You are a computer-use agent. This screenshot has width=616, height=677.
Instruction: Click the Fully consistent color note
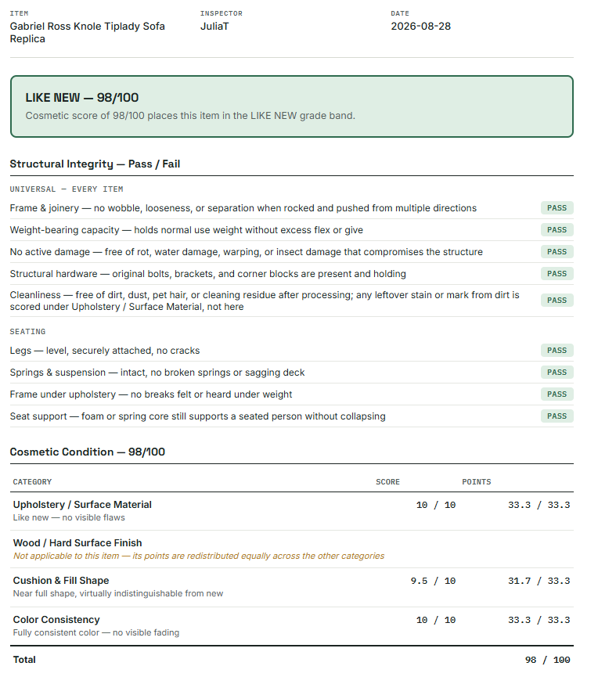click(x=96, y=633)
